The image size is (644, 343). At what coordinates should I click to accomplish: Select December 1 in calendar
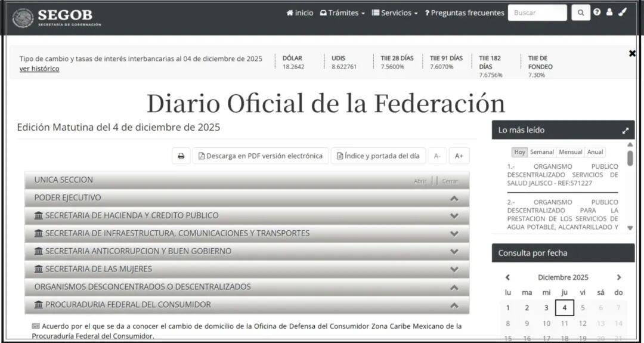(508, 308)
